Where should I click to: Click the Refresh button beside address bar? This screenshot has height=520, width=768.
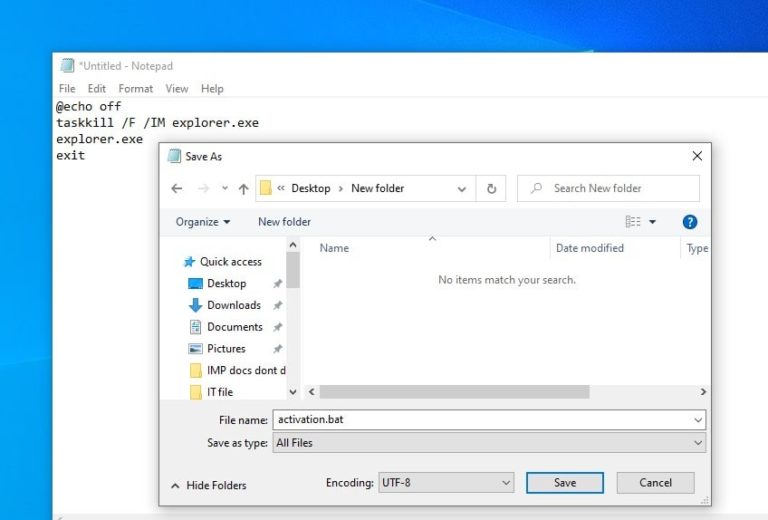point(491,188)
